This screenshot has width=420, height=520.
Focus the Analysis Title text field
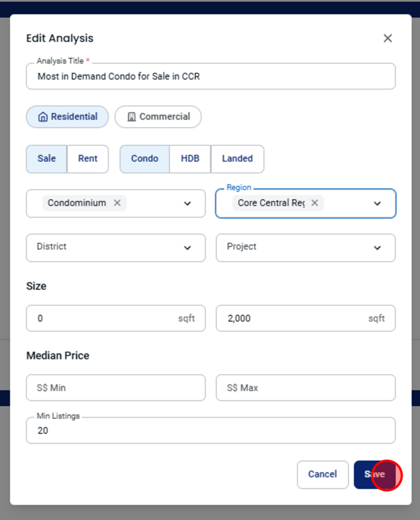tap(211, 76)
